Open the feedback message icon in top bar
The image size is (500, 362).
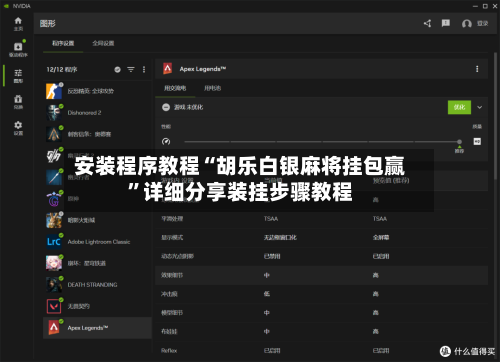point(446,23)
